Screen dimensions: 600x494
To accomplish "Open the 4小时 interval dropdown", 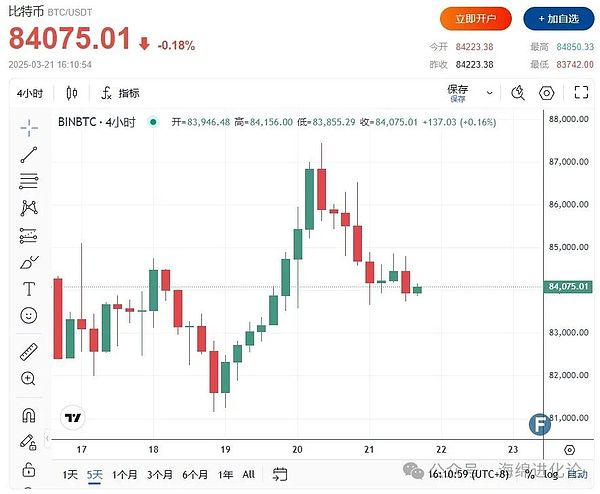I will (29, 93).
